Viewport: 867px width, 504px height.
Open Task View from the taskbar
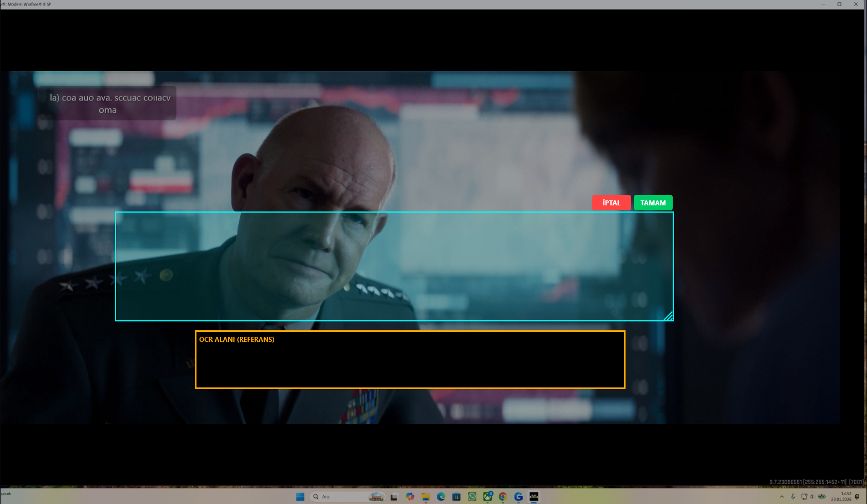pos(394,497)
